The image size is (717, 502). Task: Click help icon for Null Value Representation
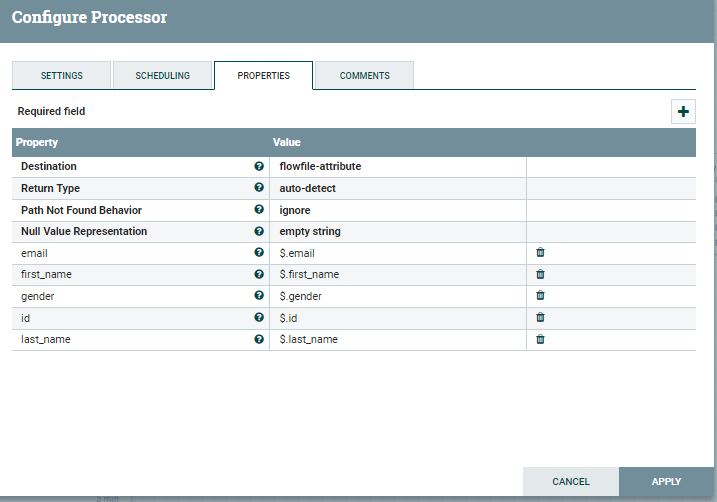tap(259, 231)
